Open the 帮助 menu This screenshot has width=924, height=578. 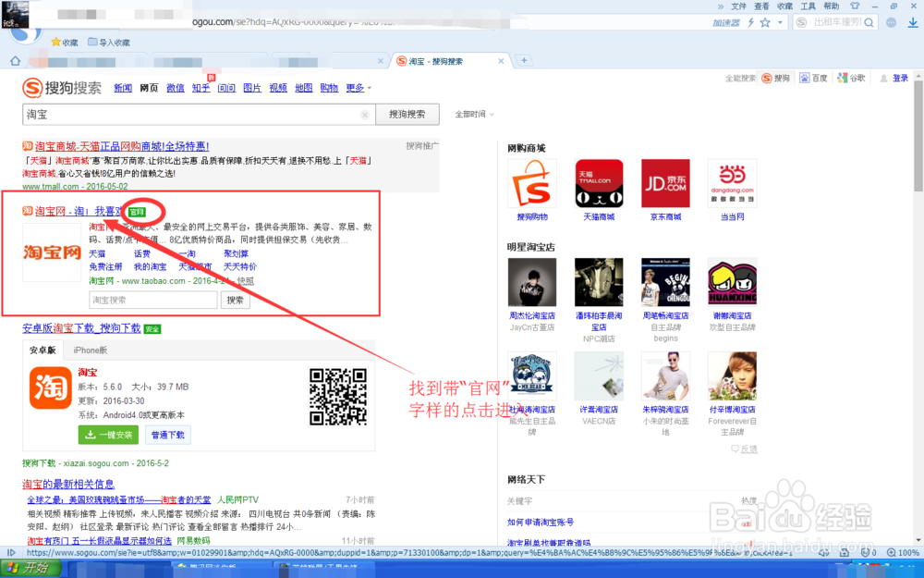tap(831, 6)
